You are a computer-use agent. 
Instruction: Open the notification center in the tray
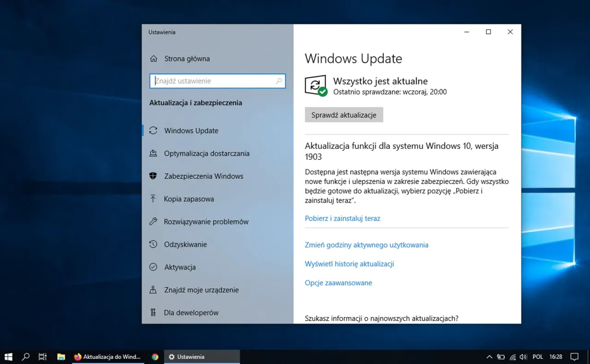click(574, 356)
